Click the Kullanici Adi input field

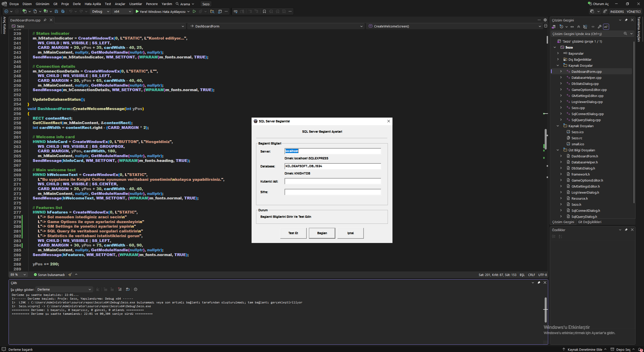pyautogui.click(x=333, y=181)
